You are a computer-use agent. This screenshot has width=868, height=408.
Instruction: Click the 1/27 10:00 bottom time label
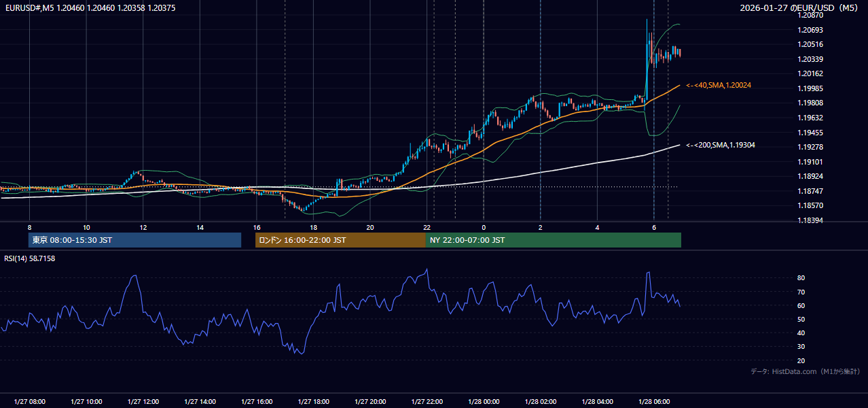[x=86, y=402]
